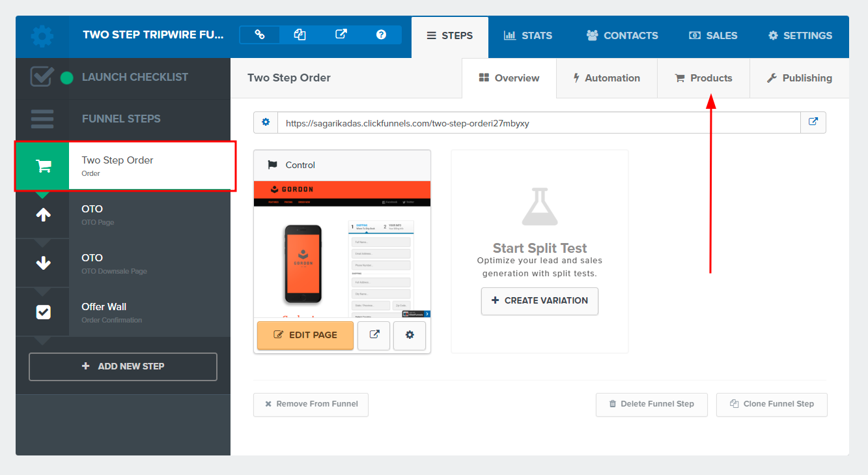Click the split test flask icon

click(540, 207)
